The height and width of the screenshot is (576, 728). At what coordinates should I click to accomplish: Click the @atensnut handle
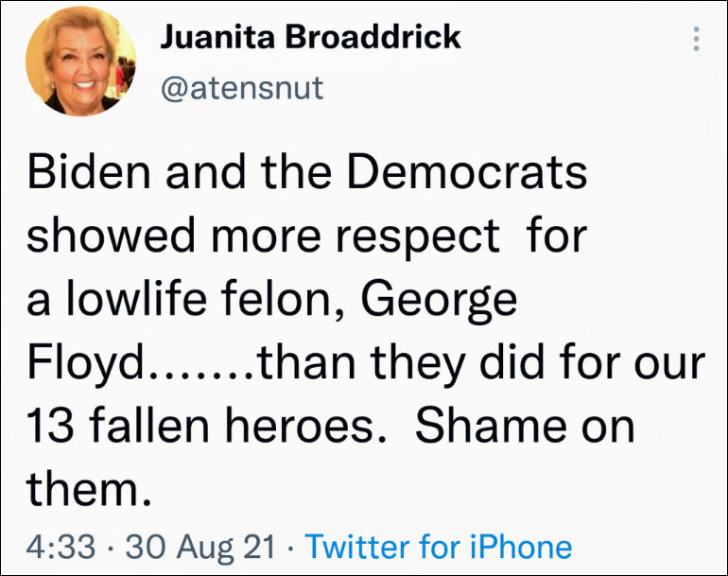click(x=242, y=88)
